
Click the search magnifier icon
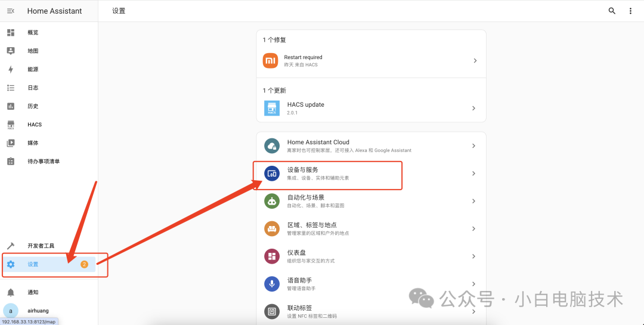pos(612,11)
